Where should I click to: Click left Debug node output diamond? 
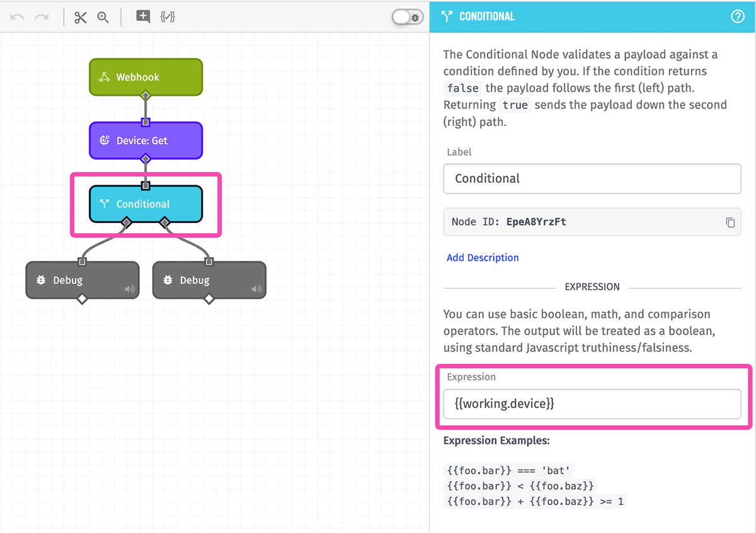point(82,299)
